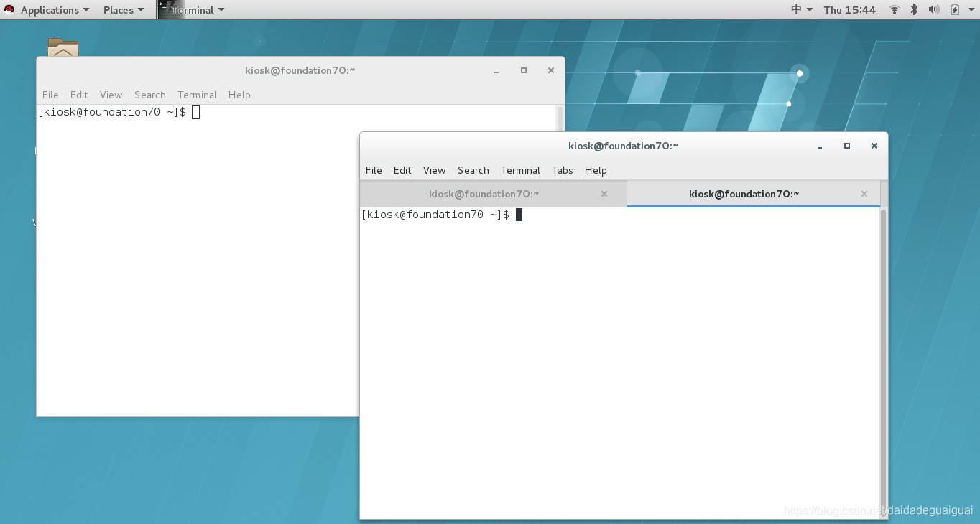Maximize the front tabbed terminal window

pyautogui.click(x=847, y=146)
